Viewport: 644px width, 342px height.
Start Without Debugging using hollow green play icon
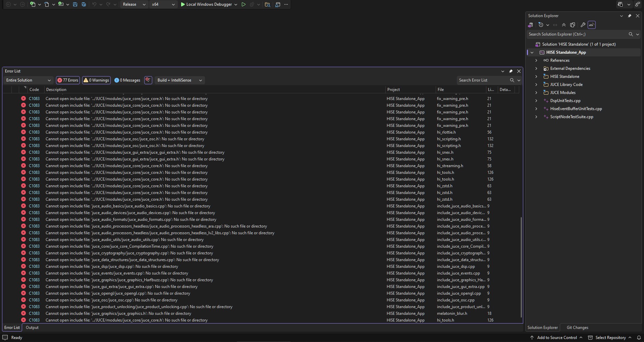[x=244, y=4]
